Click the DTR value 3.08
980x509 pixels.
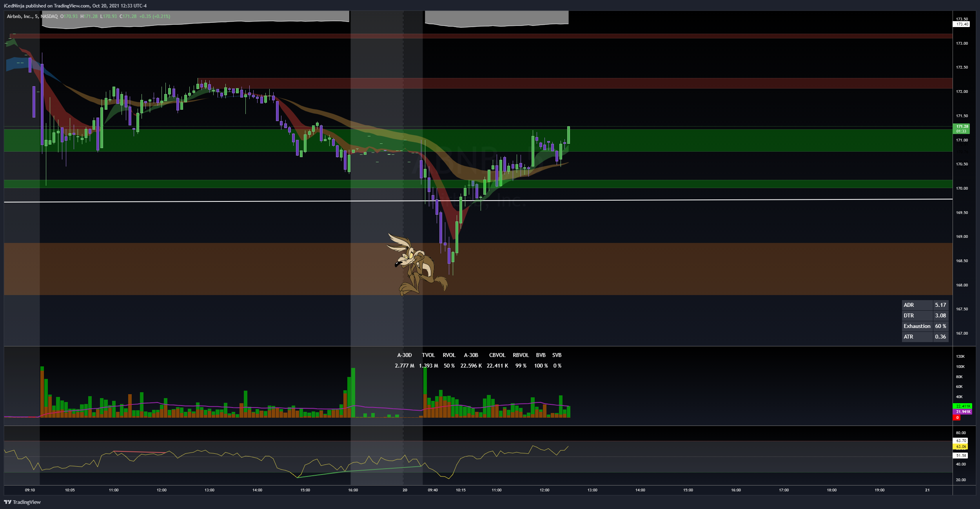click(x=940, y=315)
